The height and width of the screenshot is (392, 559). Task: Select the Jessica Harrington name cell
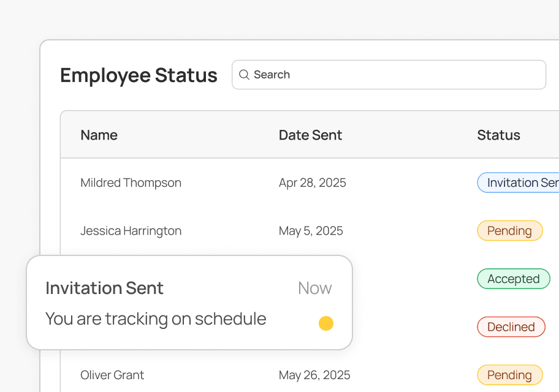coord(131,231)
